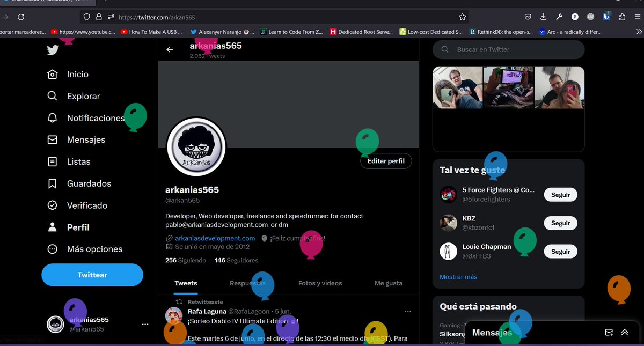Click Editar perfil button

point(386,161)
